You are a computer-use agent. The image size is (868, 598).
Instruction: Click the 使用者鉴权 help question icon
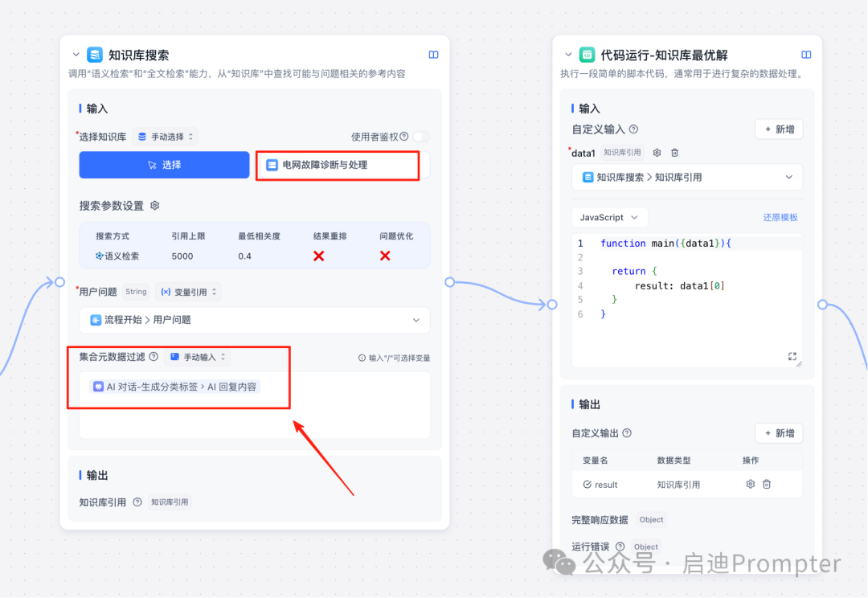coord(404,137)
